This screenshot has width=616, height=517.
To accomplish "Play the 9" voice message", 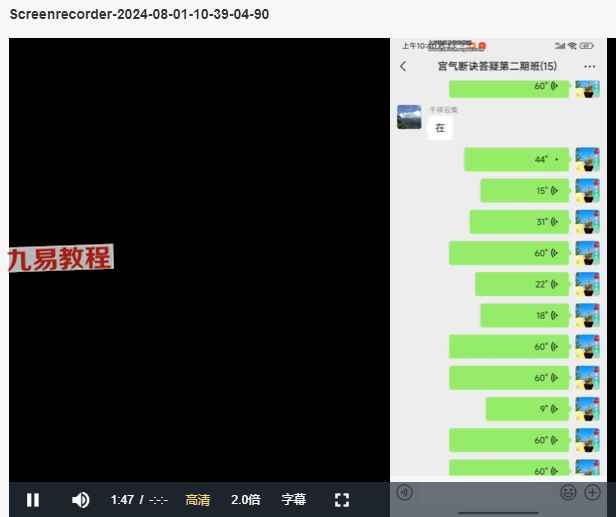I will 527,409.
